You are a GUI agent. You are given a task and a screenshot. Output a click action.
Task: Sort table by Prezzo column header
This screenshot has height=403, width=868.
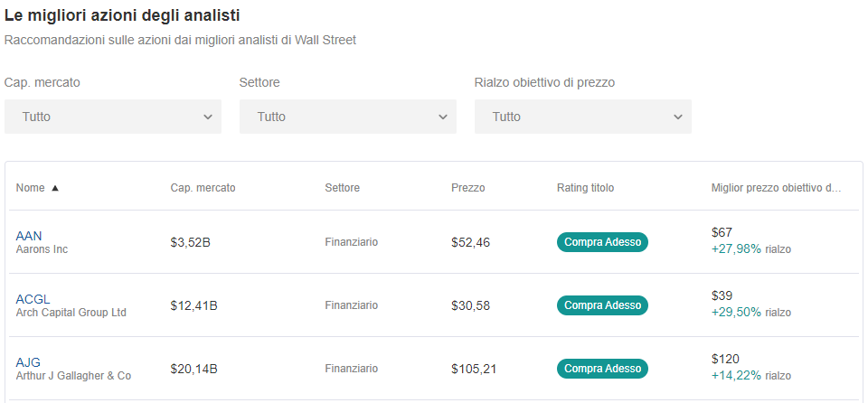click(467, 188)
